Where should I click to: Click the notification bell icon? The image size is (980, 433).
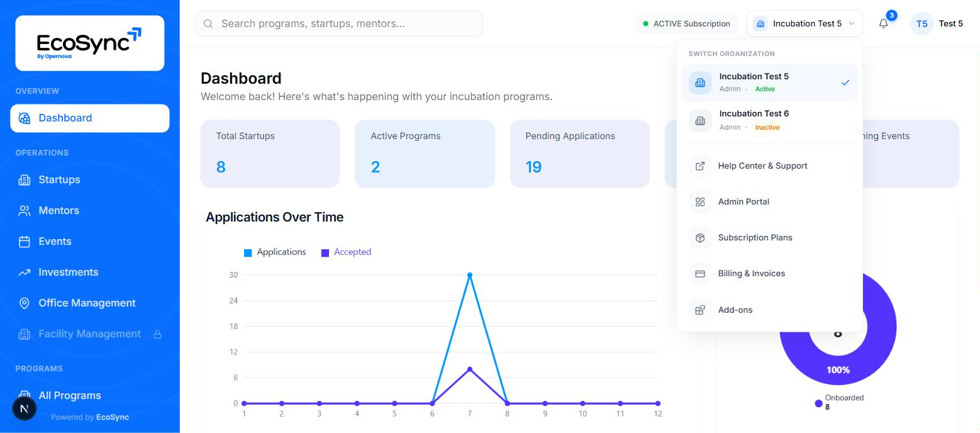coord(884,24)
